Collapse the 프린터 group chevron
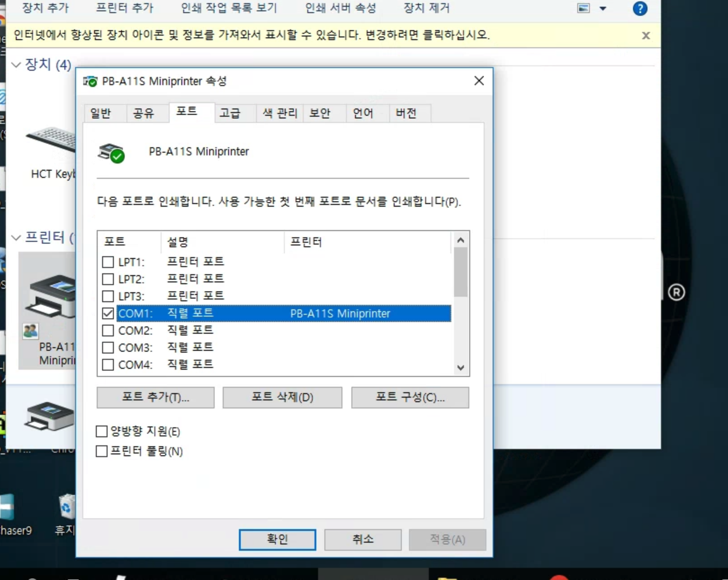This screenshot has height=580, width=728. point(16,237)
